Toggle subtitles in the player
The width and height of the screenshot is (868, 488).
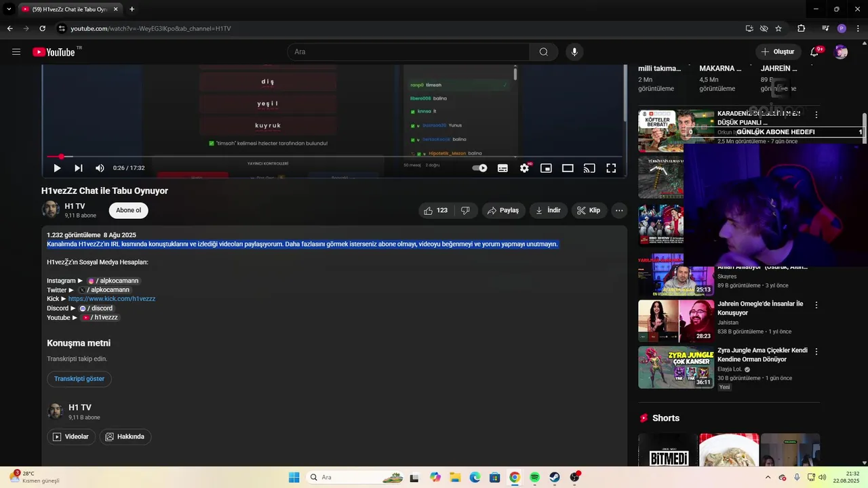tap(502, 168)
